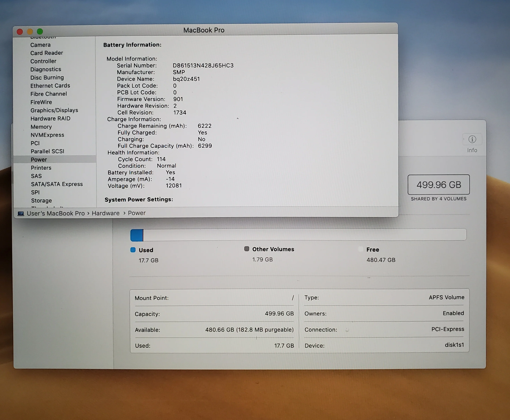510x420 pixels.
Task: Click the Manufacturer value SMP
Action: [179, 72]
